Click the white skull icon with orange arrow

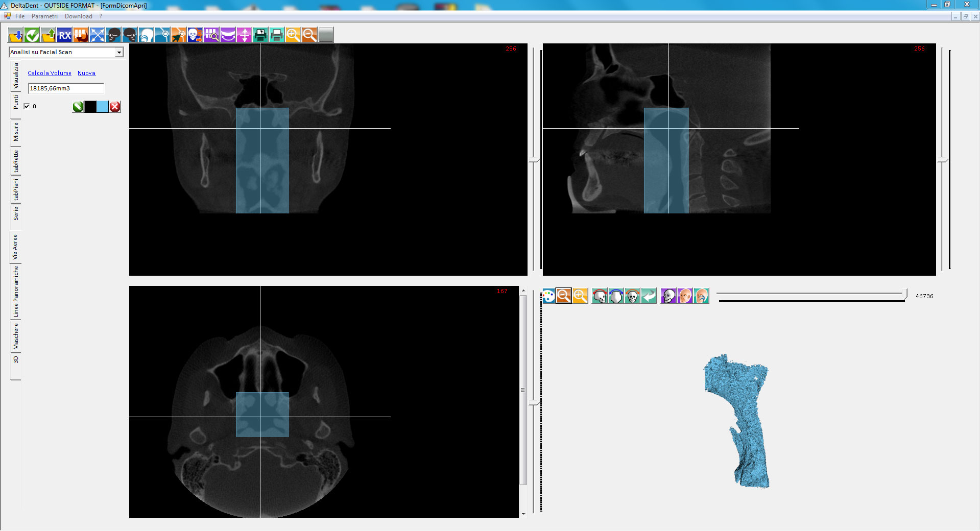pyautogui.click(x=196, y=35)
